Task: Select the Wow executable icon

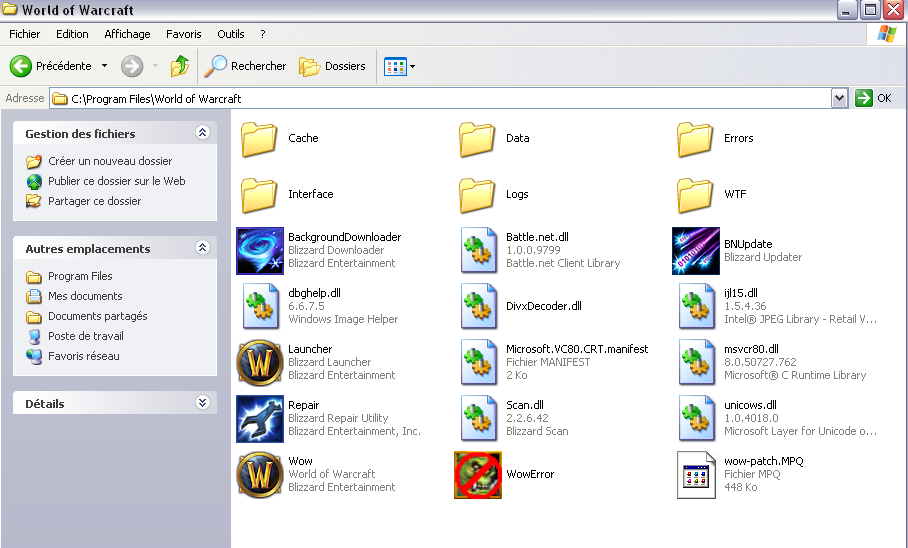Action: 260,475
